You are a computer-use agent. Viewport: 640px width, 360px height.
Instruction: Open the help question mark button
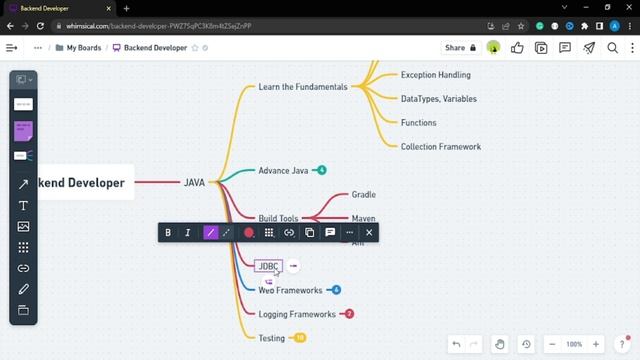tap(622, 344)
